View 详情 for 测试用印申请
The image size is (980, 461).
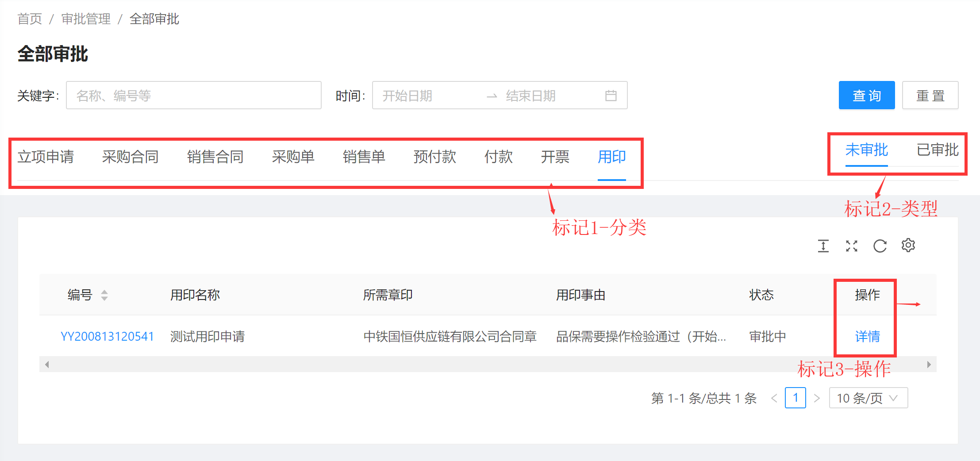pos(867,337)
